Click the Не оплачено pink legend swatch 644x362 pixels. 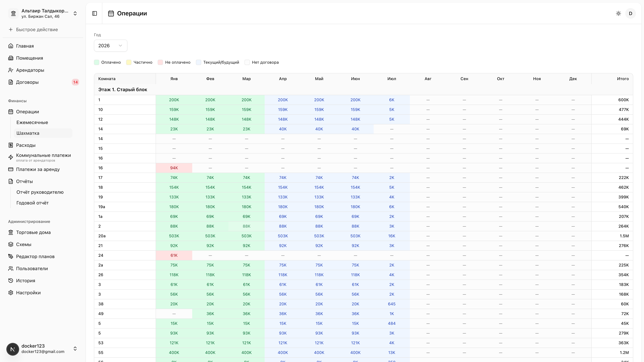160,63
